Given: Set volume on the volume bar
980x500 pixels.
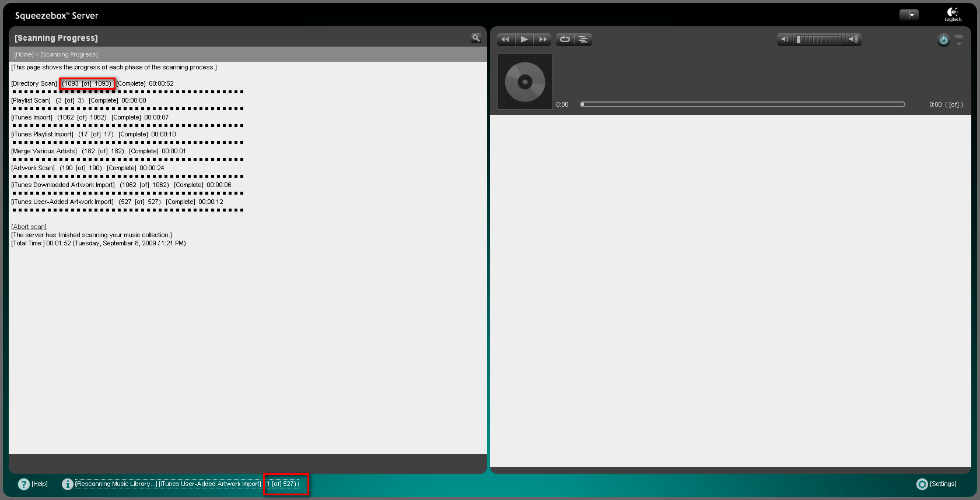Looking at the screenshot, I should click(819, 40).
